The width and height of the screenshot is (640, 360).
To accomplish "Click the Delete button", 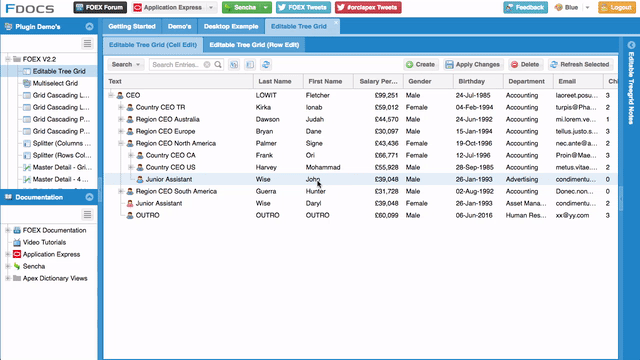I will (525, 64).
